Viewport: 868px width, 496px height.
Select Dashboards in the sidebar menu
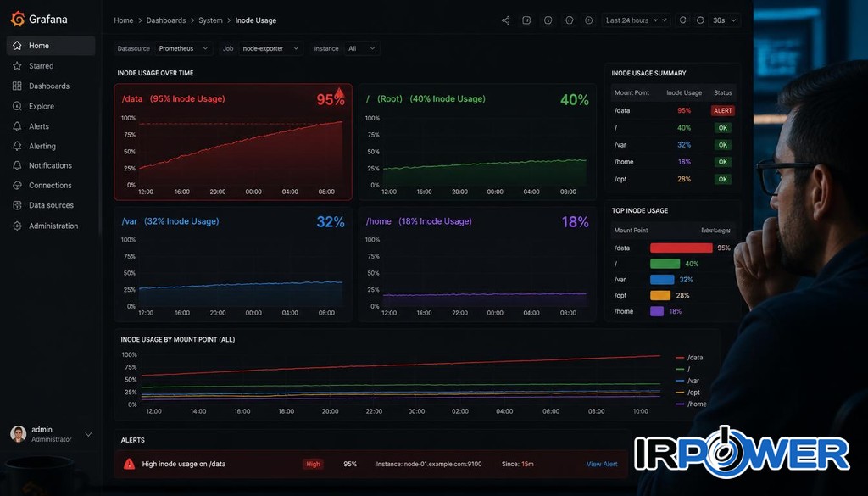pyautogui.click(x=48, y=86)
